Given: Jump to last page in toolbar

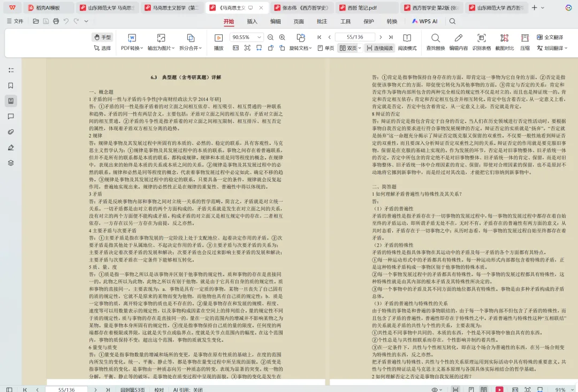Looking at the screenshot, I should click(391, 37).
